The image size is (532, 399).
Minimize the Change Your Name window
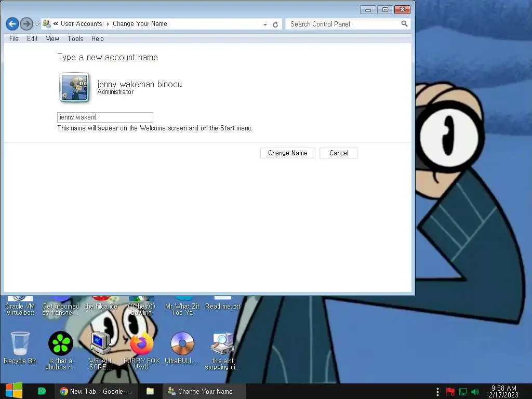click(368, 10)
